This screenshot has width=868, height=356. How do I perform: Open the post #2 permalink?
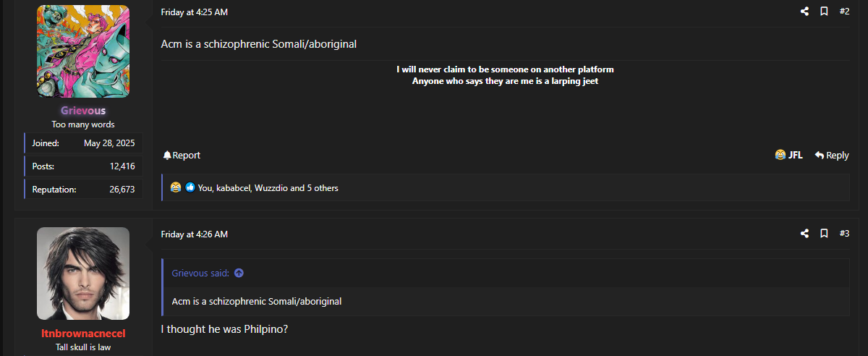click(844, 12)
